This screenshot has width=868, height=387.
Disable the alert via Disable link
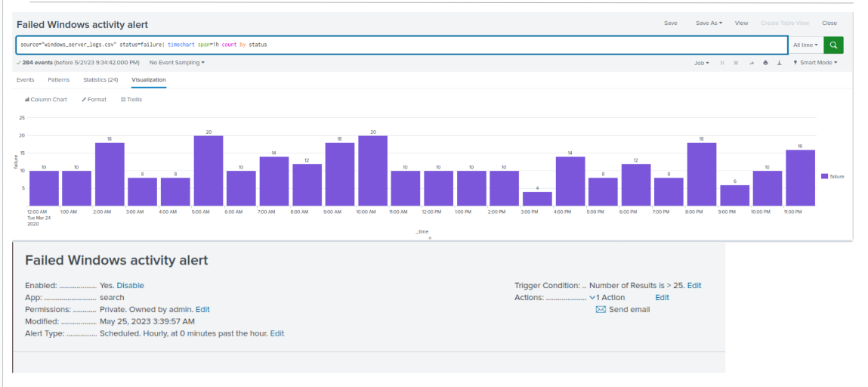pyautogui.click(x=130, y=285)
